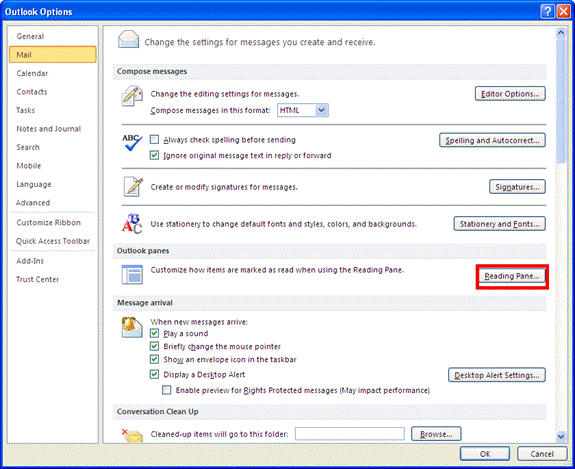This screenshot has width=575, height=469.
Task: Enable Always check spelling before sending
Action: [x=154, y=140]
